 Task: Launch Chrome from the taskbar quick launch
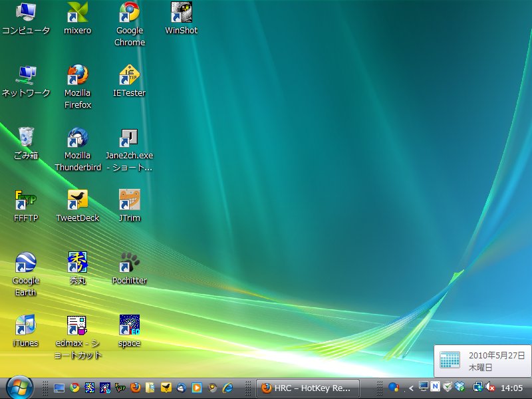(x=74, y=388)
